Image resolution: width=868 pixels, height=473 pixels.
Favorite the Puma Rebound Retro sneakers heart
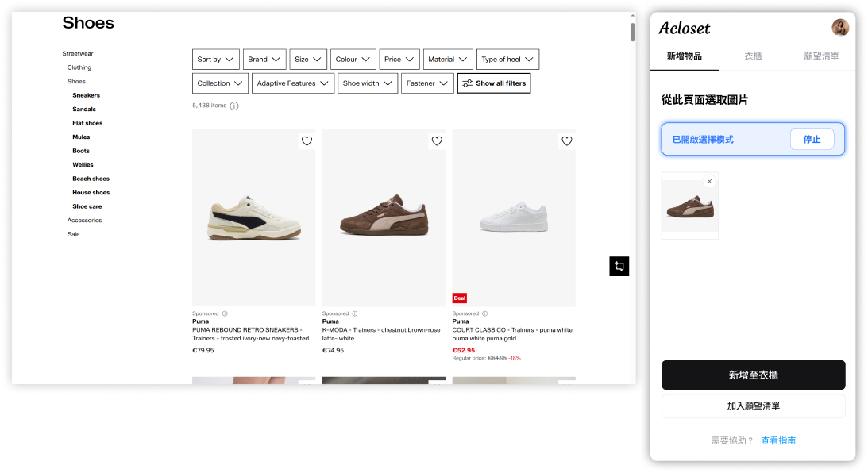click(307, 141)
